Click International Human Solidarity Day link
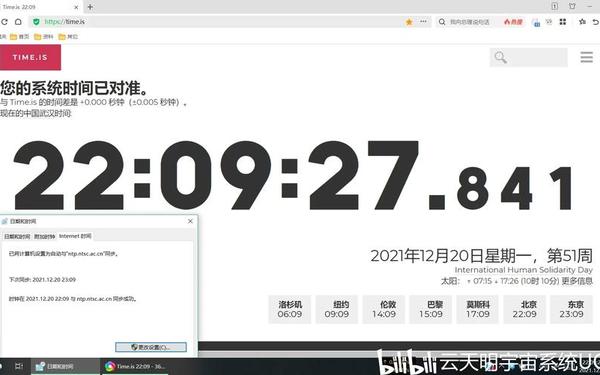This screenshot has width=600, height=375. click(x=523, y=270)
